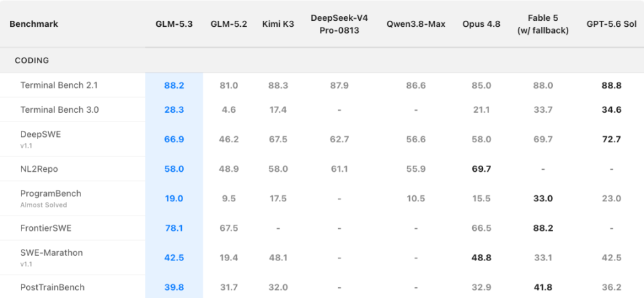644x298 pixels.
Task: Select the GLM-5.3 column header
Action: pos(174,24)
